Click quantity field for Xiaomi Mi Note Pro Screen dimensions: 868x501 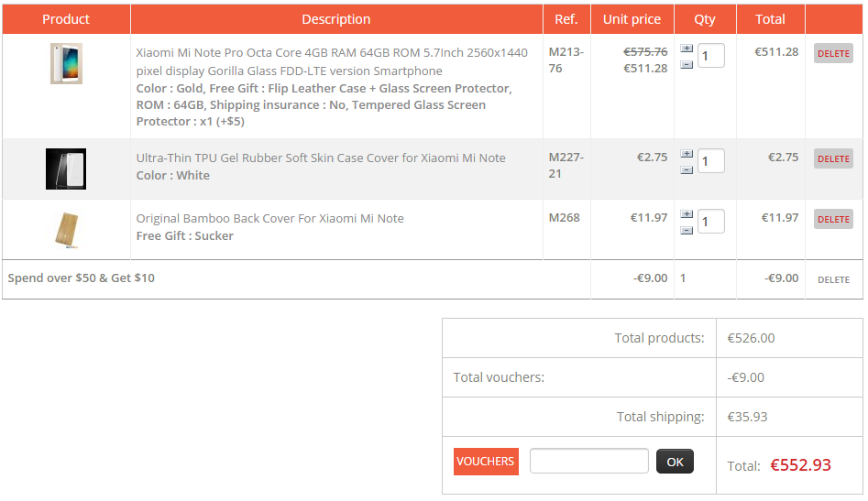click(x=710, y=56)
